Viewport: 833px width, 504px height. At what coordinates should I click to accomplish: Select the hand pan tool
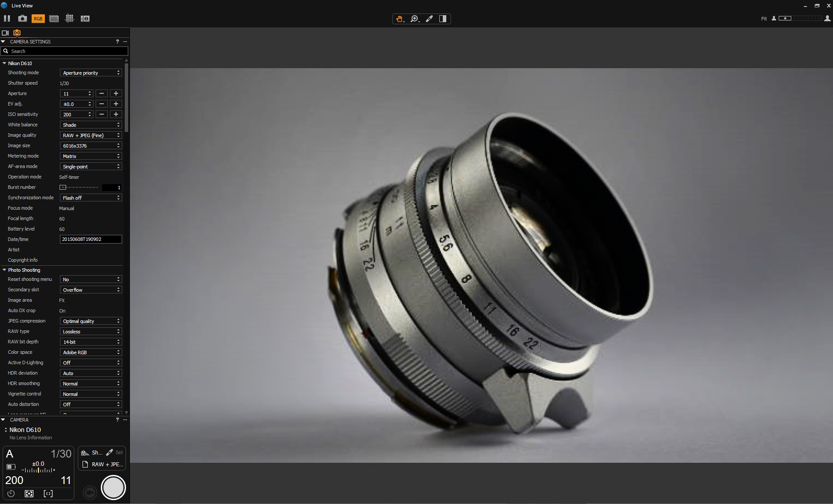[x=399, y=19]
